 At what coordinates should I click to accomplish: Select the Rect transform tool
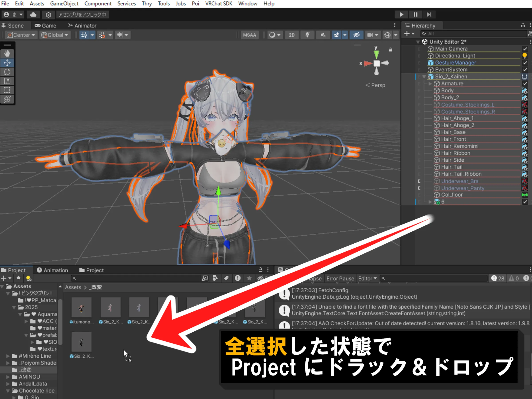click(7, 90)
